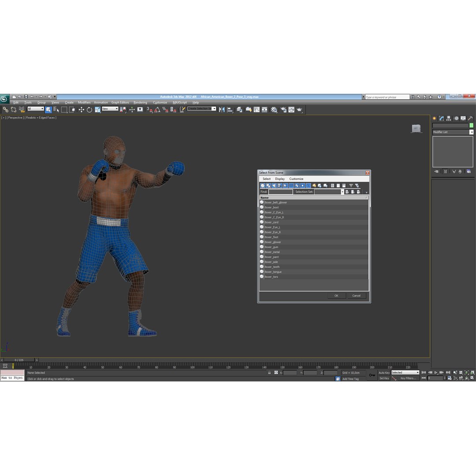This screenshot has height=476, width=476.
Task: Click OK in Select From Scene dialog
Action: click(x=336, y=295)
